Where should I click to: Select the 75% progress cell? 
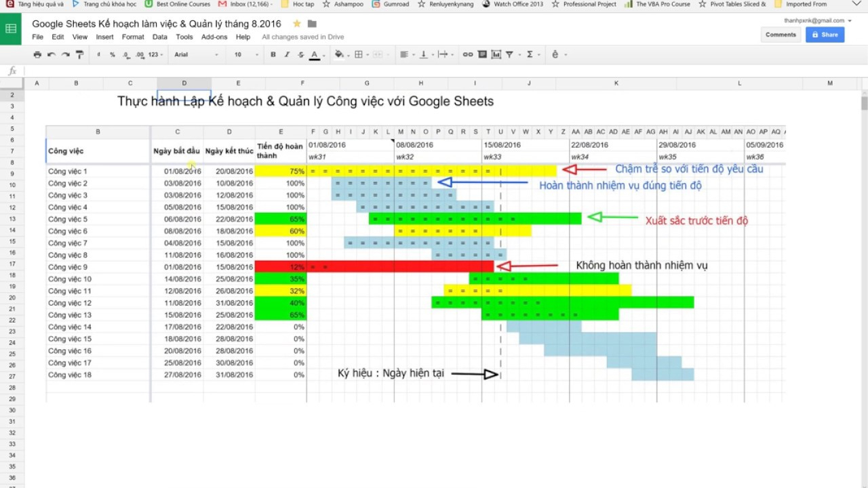click(x=281, y=171)
